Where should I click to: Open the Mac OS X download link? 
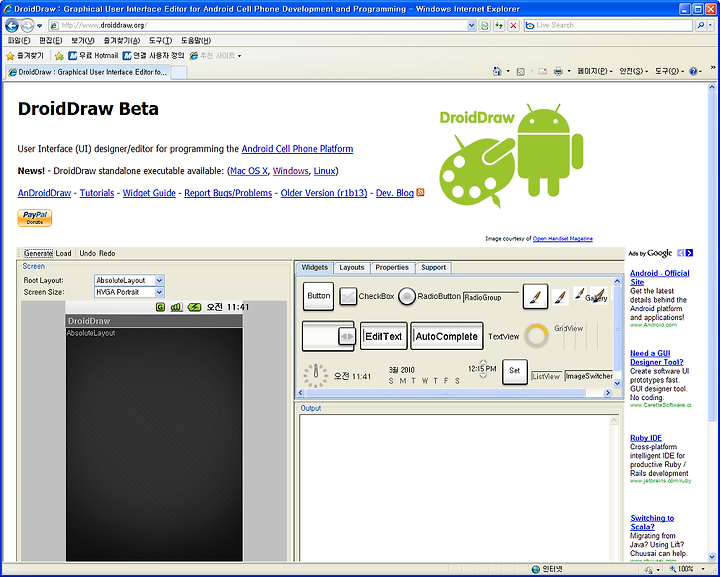coord(249,171)
